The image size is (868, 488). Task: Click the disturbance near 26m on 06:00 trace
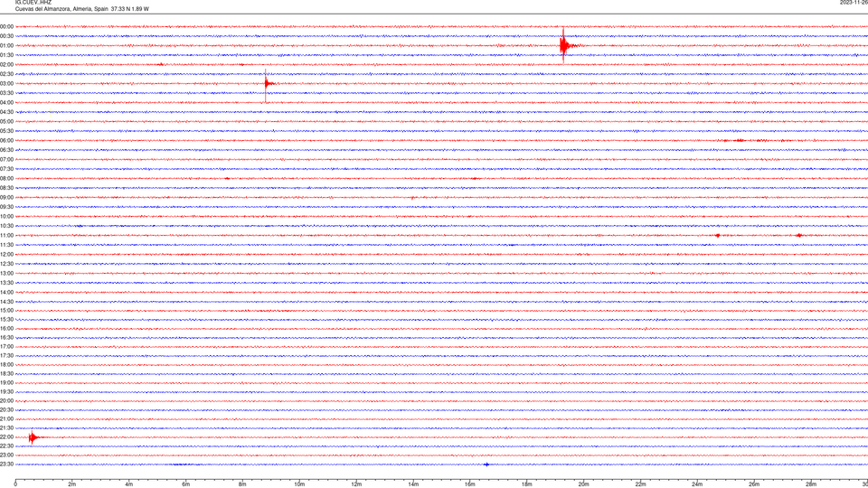[741, 141]
